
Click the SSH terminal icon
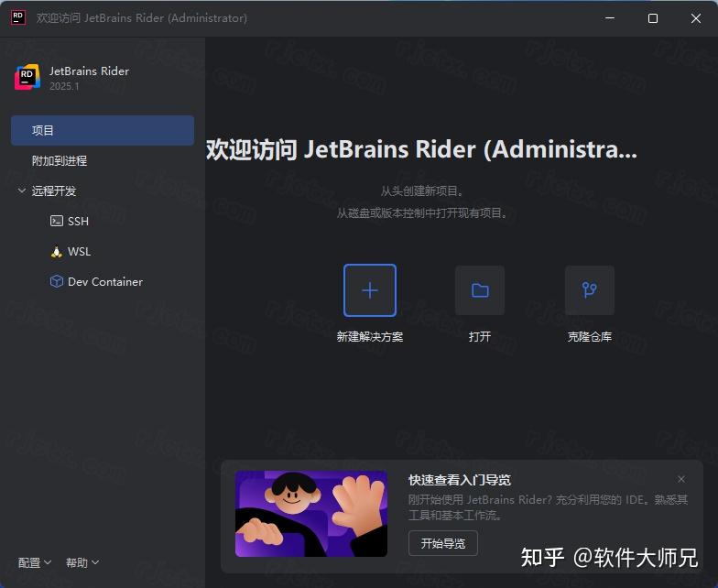57,222
